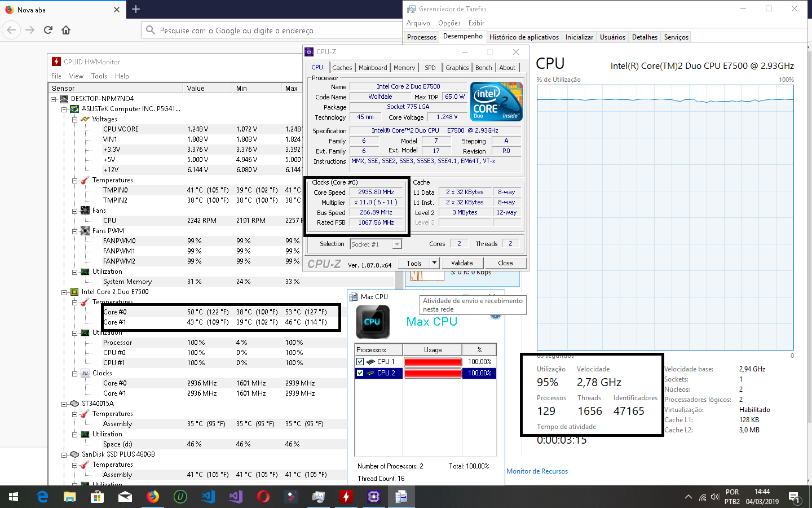Click Firefox forward arrow button
The height and width of the screenshot is (508, 812).
(30, 30)
